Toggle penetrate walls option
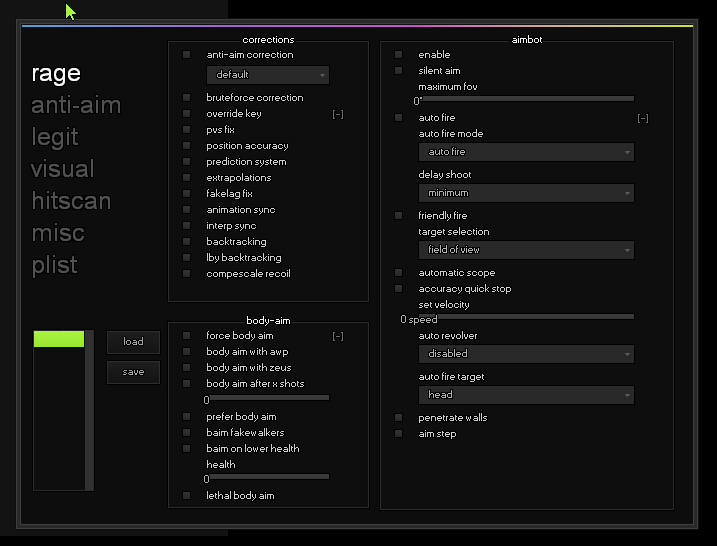This screenshot has width=717, height=546. coord(399,418)
